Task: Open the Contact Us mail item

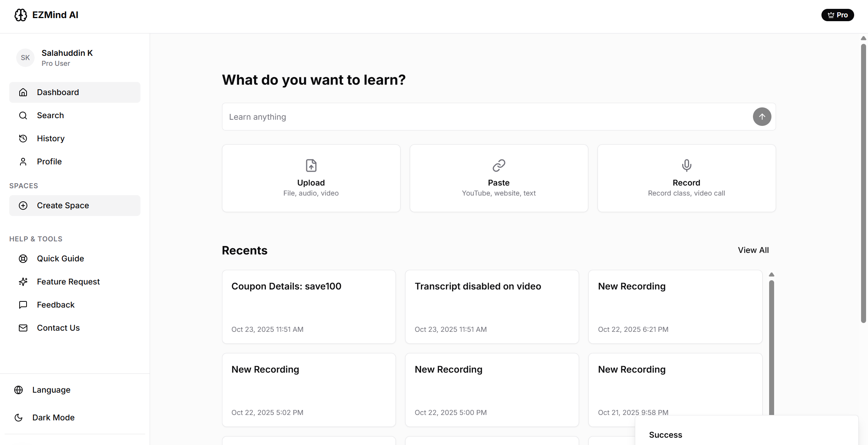Action: (58, 328)
